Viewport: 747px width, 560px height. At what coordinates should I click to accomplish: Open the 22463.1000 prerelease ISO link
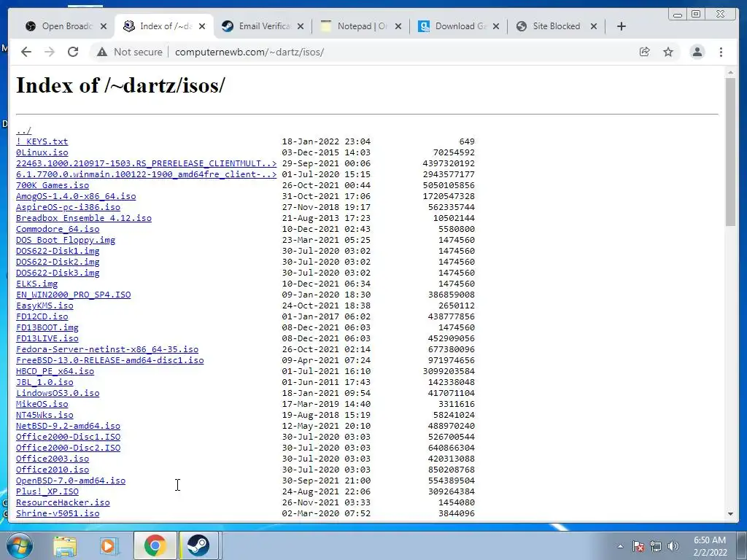[146, 163]
